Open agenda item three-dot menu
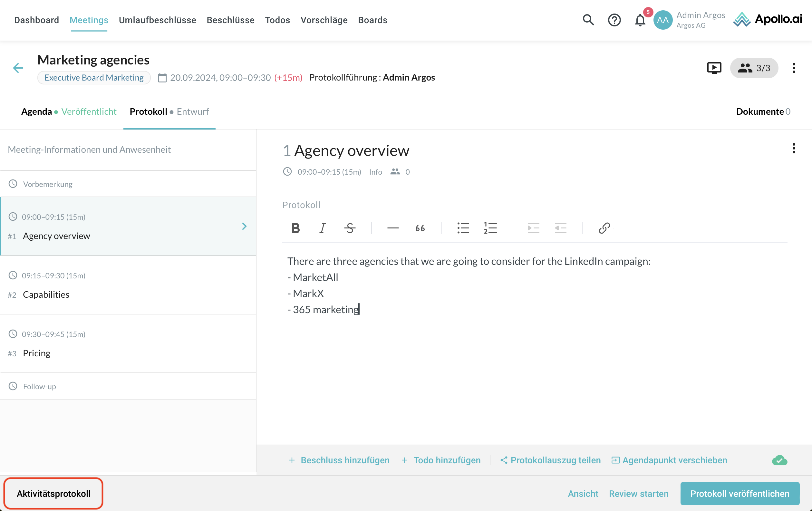Viewport: 812px width, 511px height. tap(794, 148)
